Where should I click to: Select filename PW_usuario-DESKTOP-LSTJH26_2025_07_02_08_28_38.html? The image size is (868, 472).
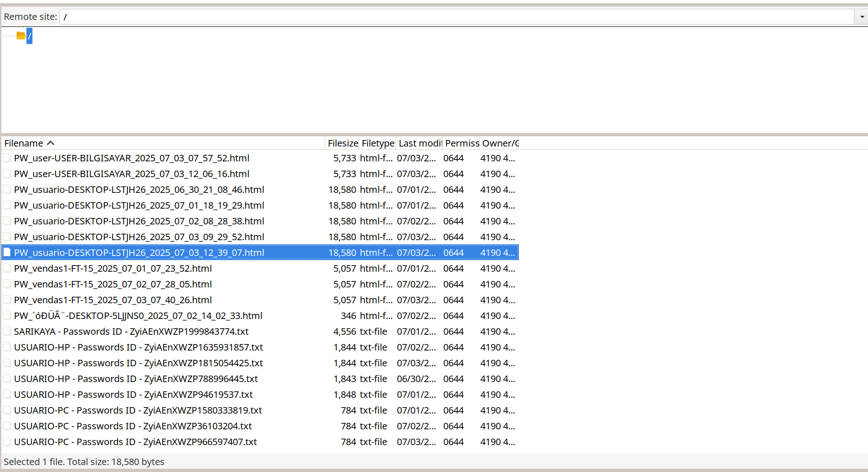(139, 221)
